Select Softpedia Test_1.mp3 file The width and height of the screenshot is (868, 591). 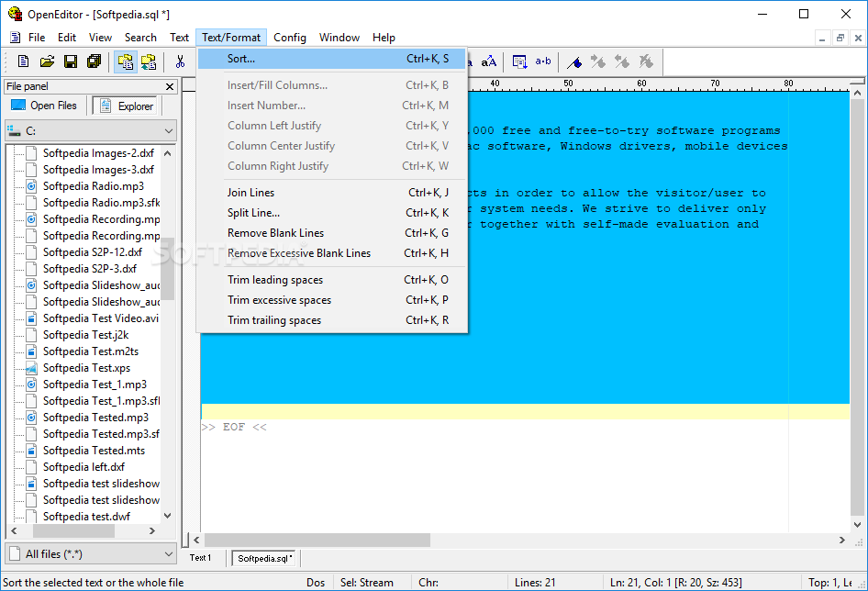tap(95, 385)
